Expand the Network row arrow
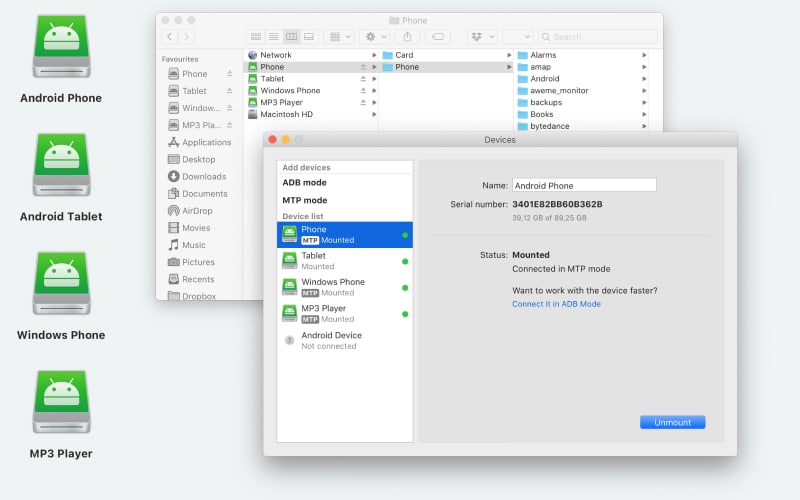Viewport: 800px width, 500px height. pyautogui.click(x=374, y=55)
